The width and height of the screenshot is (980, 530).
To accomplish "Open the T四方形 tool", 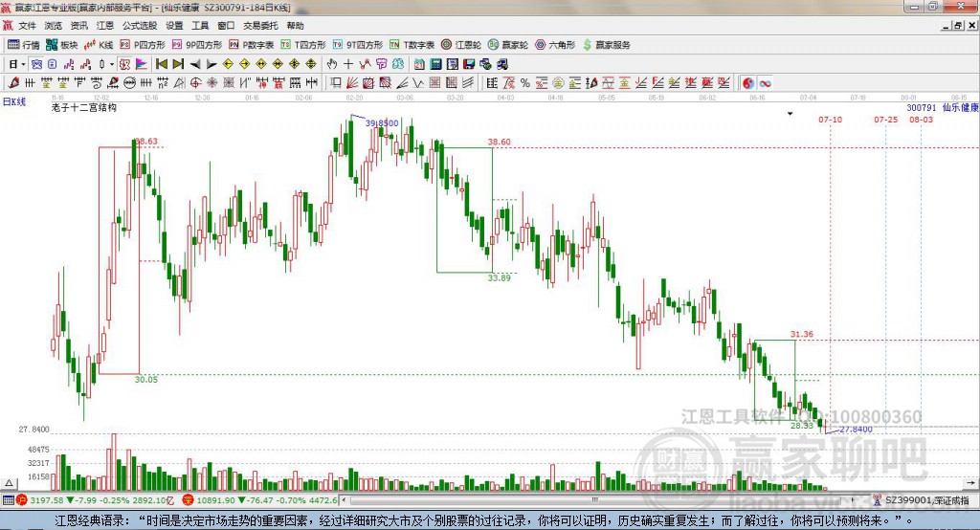I will 303,45.
